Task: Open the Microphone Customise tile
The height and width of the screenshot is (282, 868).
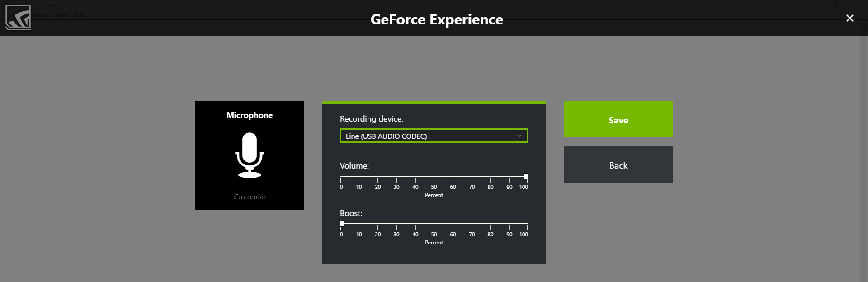Action: [x=250, y=155]
